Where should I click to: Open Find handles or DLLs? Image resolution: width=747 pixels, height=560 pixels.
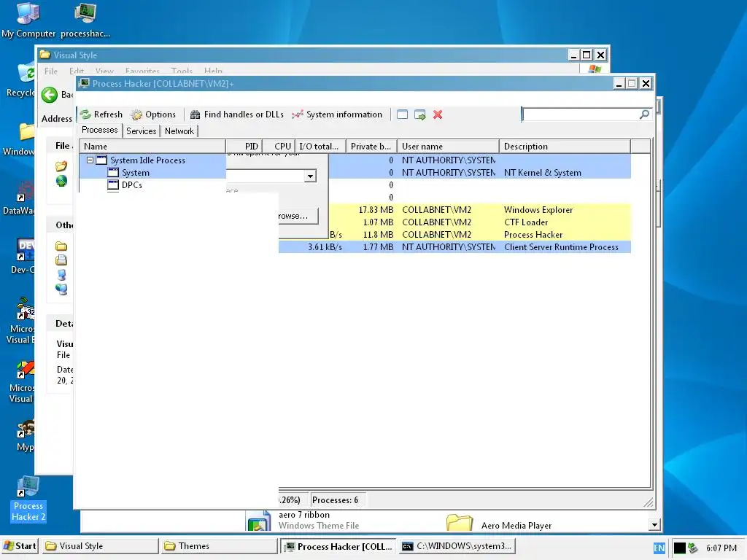point(236,114)
